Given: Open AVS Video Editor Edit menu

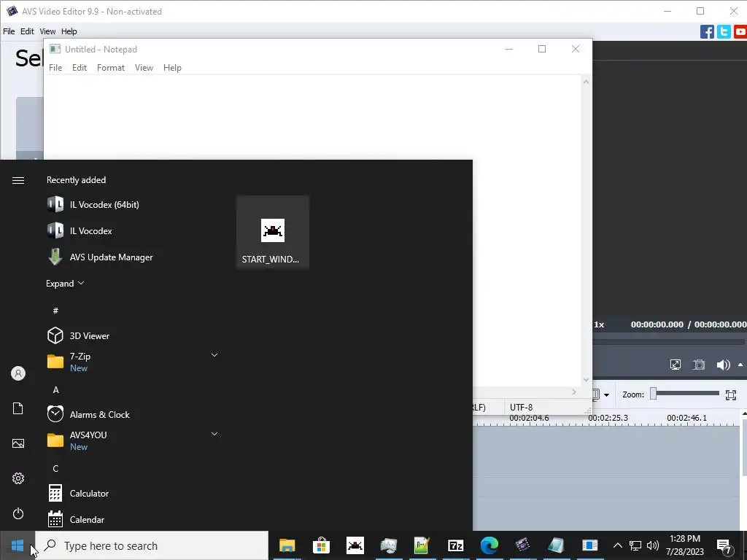Looking at the screenshot, I should pyautogui.click(x=27, y=31).
